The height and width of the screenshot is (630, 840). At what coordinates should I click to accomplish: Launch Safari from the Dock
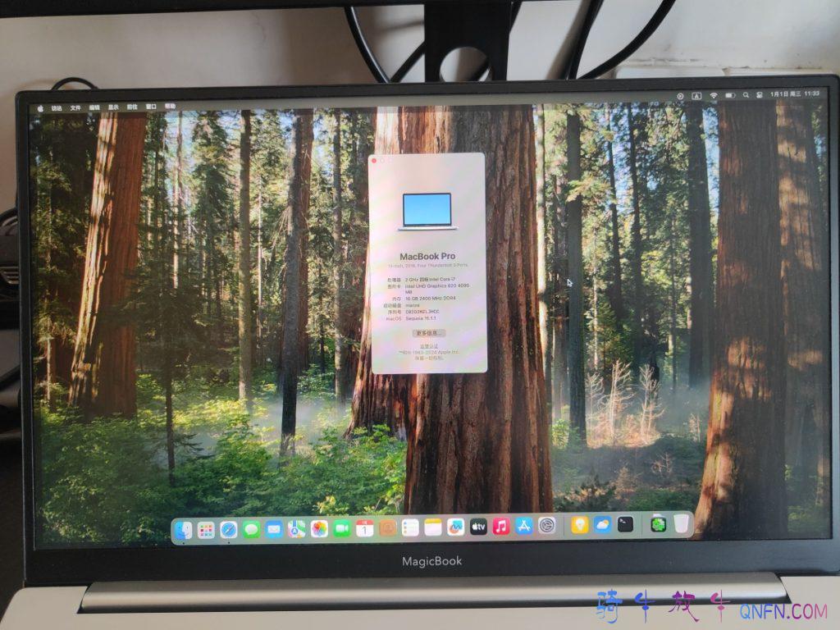[229, 530]
